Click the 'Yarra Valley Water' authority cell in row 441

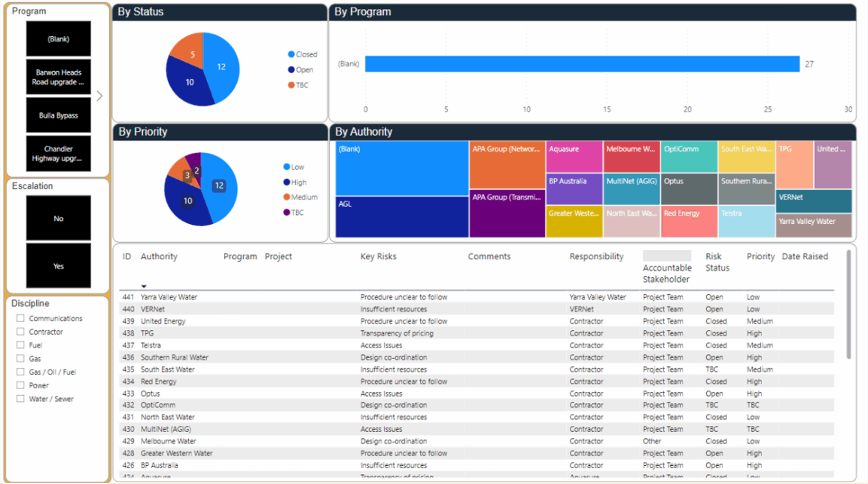[x=169, y=297]
